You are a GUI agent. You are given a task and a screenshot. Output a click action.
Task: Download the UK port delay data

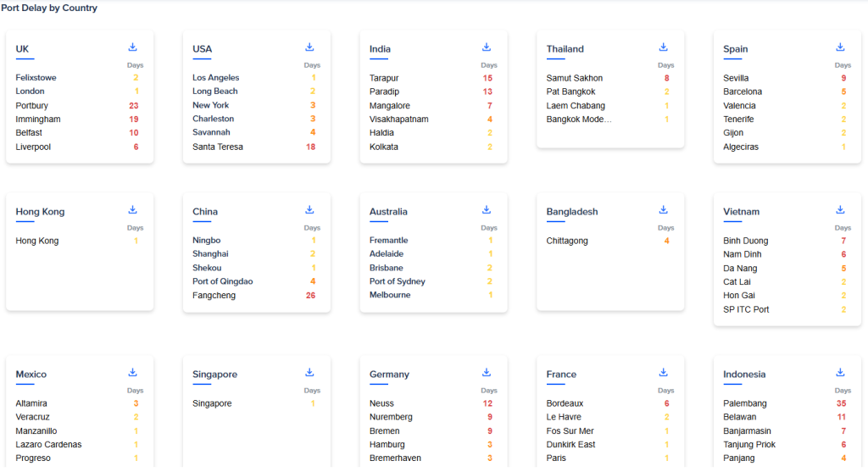[132, 47]
